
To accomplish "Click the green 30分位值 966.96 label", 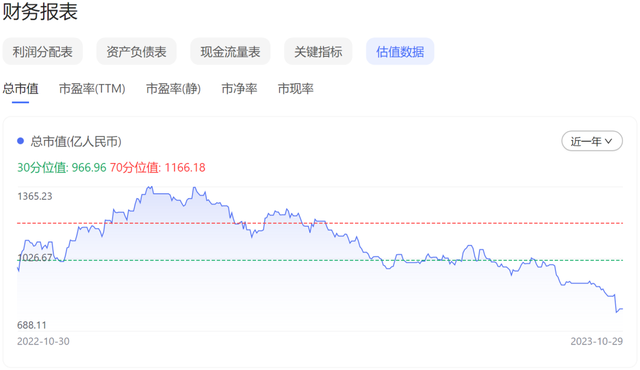I will (62, 168).
